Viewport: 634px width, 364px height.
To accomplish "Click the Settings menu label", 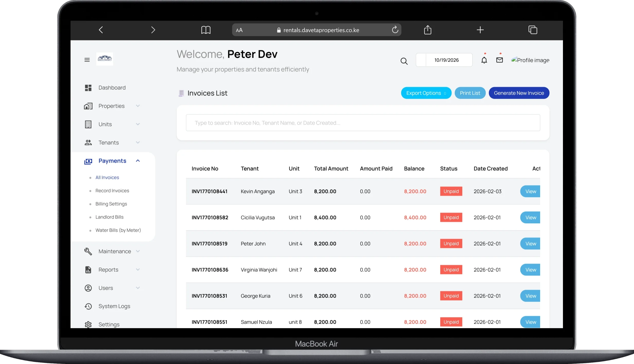I will click(x=109, y=325).
